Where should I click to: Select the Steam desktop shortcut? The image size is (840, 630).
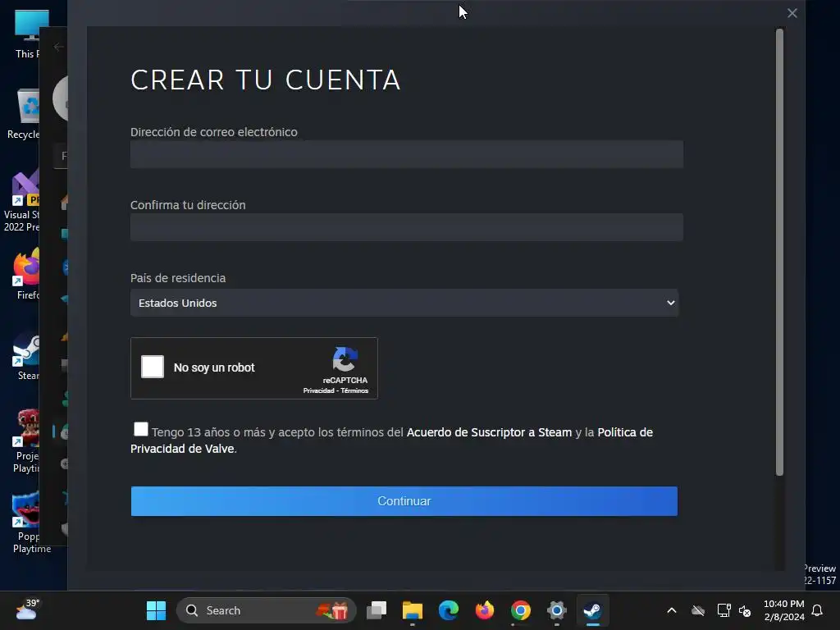(27, 355)
